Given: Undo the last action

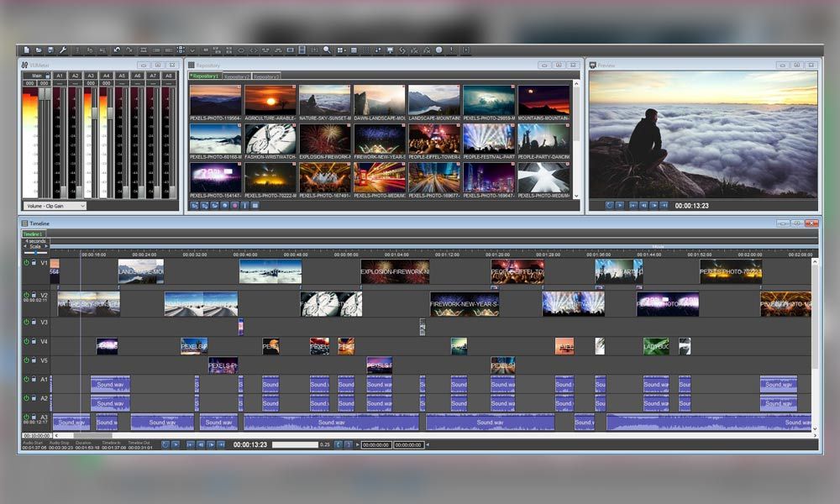Looking at the screenshot, I should (118, 50).
